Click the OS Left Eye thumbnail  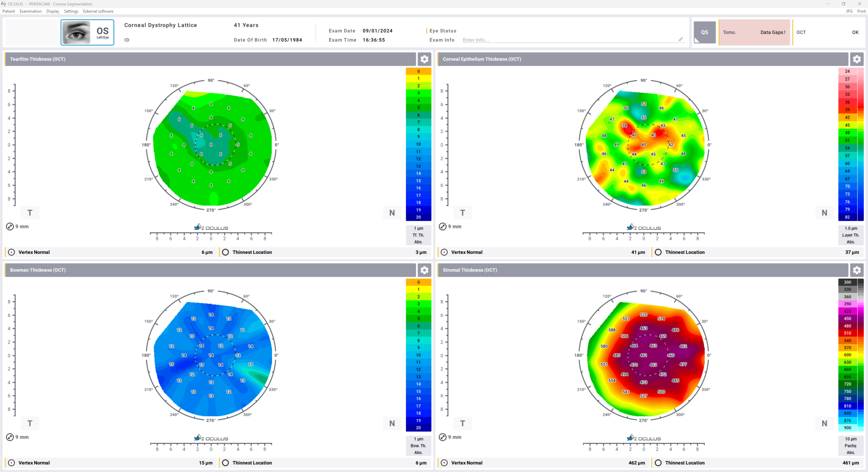point(87,32)
